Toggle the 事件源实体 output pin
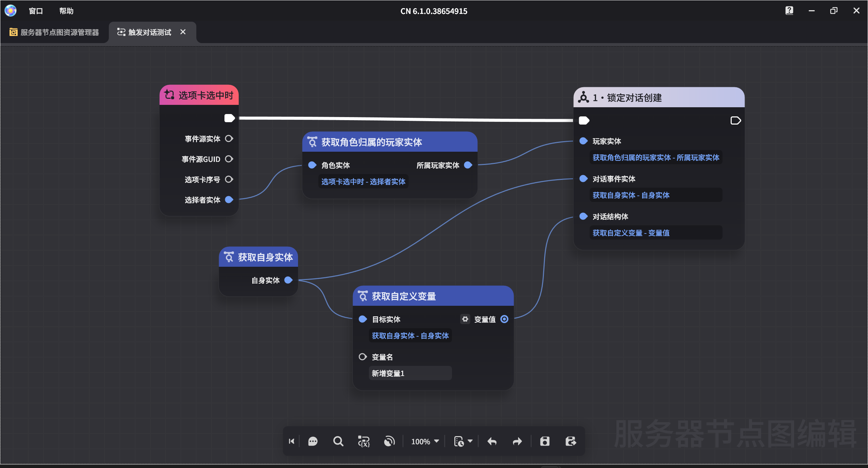Image resolution: width=868 pixels, height=468 pixels. click(x=229, y=138)
